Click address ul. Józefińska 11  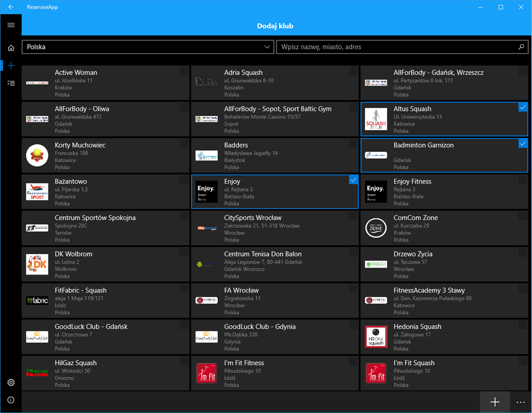click(73, 81)
